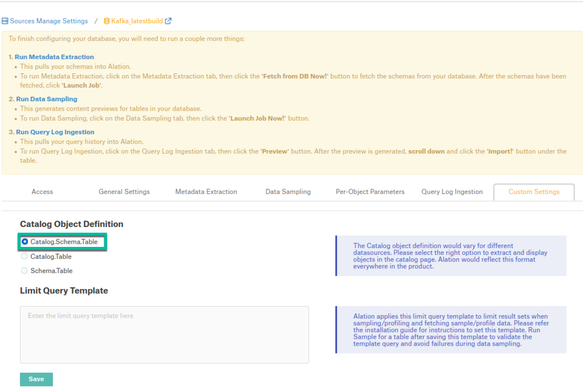The image size is (583, 392).
Task: Click 'This pulls your query history into Alation.'
Action: (82, 142)
